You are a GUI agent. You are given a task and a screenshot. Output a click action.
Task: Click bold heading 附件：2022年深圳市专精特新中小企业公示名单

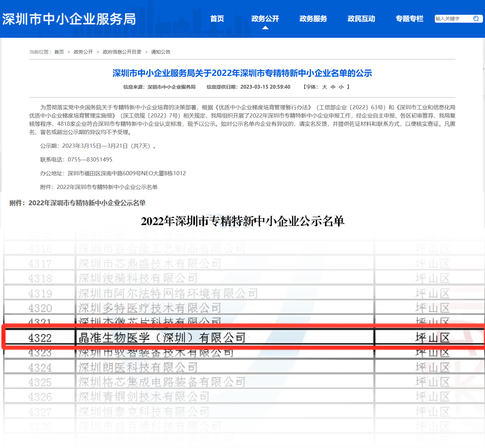point(78,203)
